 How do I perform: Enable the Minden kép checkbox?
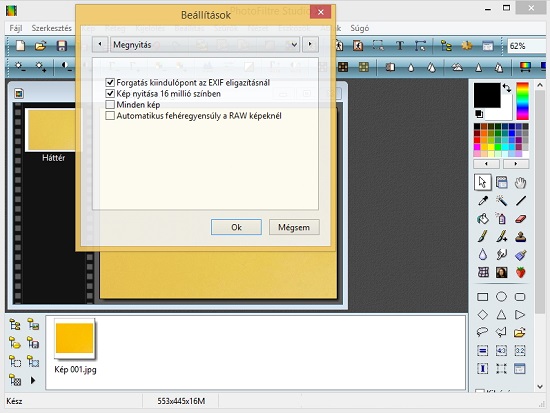point(110,105)
